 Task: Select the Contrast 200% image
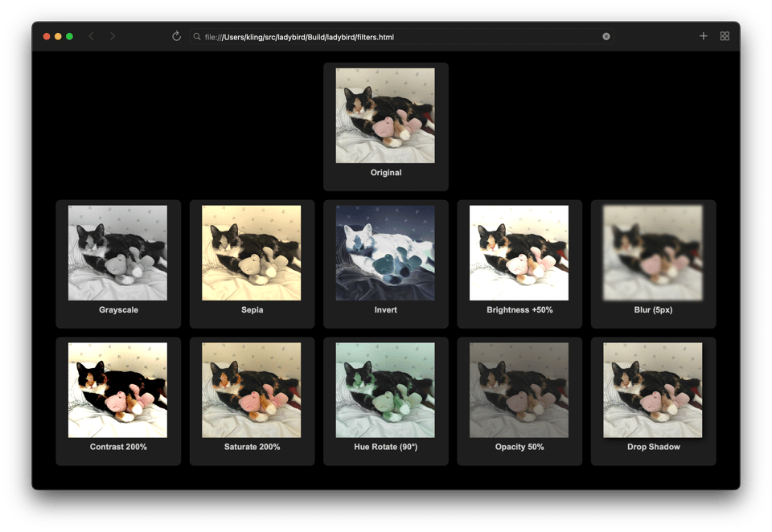(118, 390)
